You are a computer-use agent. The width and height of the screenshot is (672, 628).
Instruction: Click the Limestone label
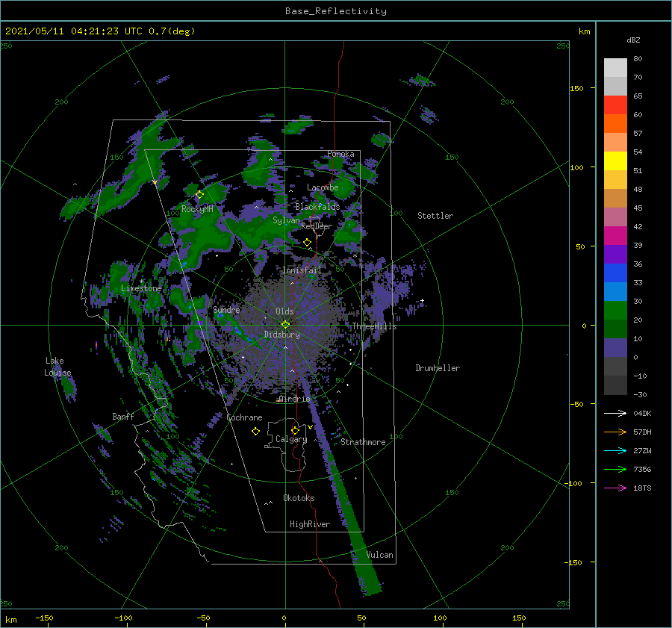click(141, 288)
